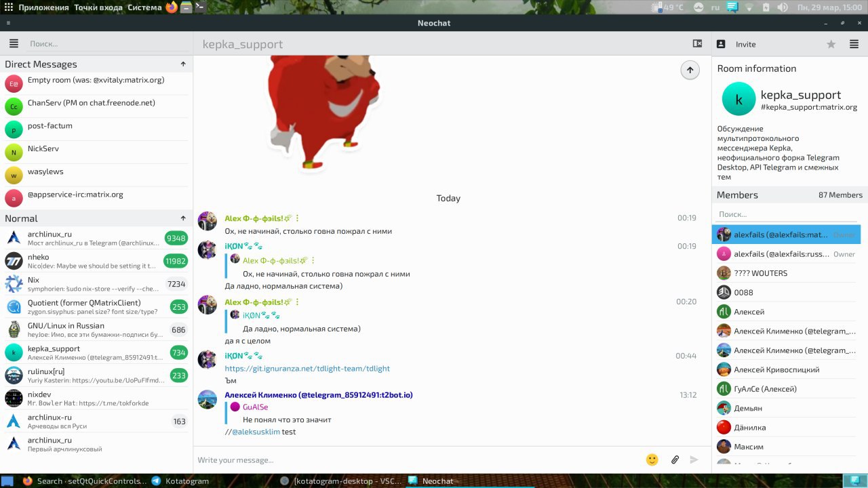Click the 11982 unread badge on nheko
This screenshot has height=488, width=868.
coord(176,262)
